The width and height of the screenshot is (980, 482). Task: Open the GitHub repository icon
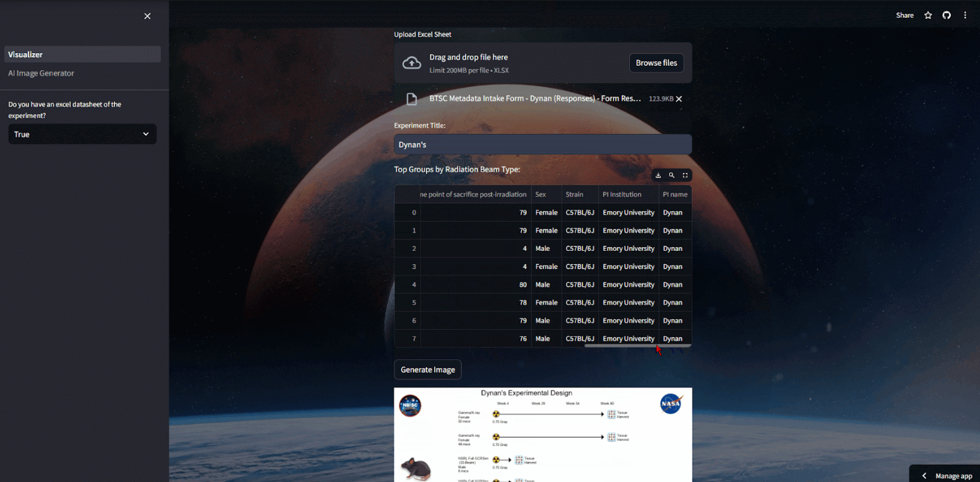tap(946, 15)
